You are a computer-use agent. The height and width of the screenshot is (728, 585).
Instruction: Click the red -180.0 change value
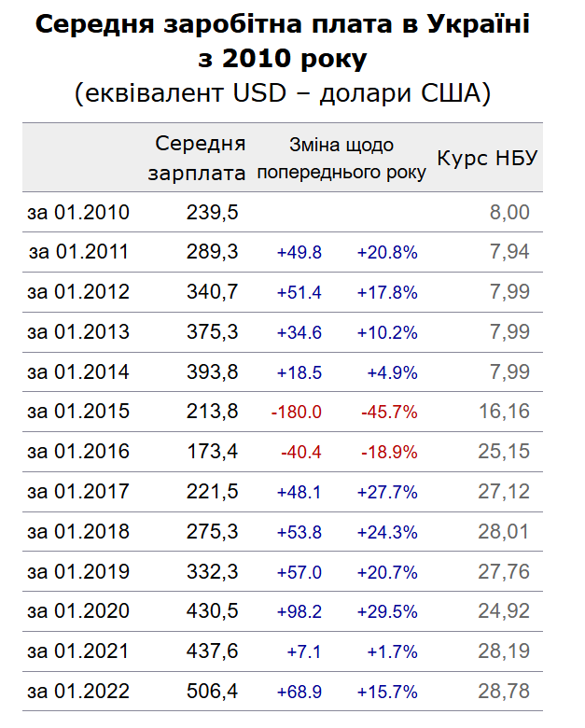pyautogui.click(x=295, y=413)
